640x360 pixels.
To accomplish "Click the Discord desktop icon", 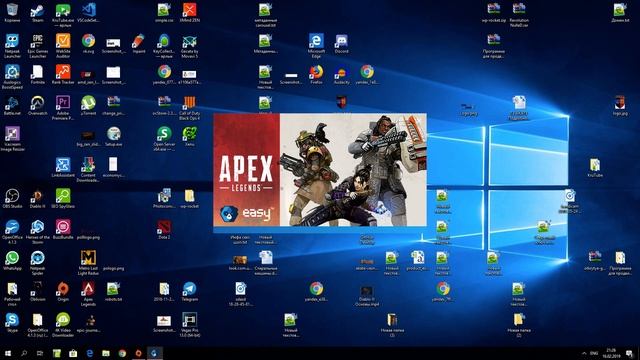I will point(341,43).
